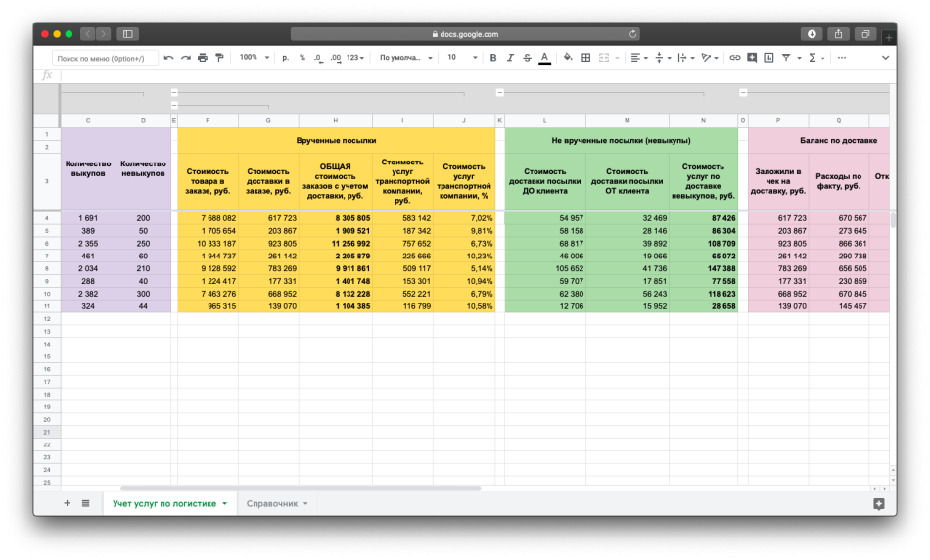The width and height of the screenshot is (930, 560).
Task: Click the add new sheet plus button
Action: (67, 503)
